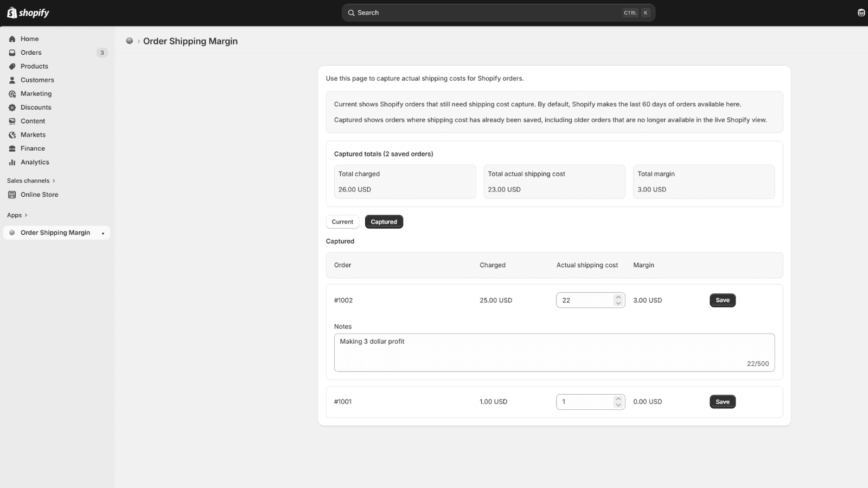Increase actual shipping cost for order #1002
868x488 pixels.
[x=618, y=297]
